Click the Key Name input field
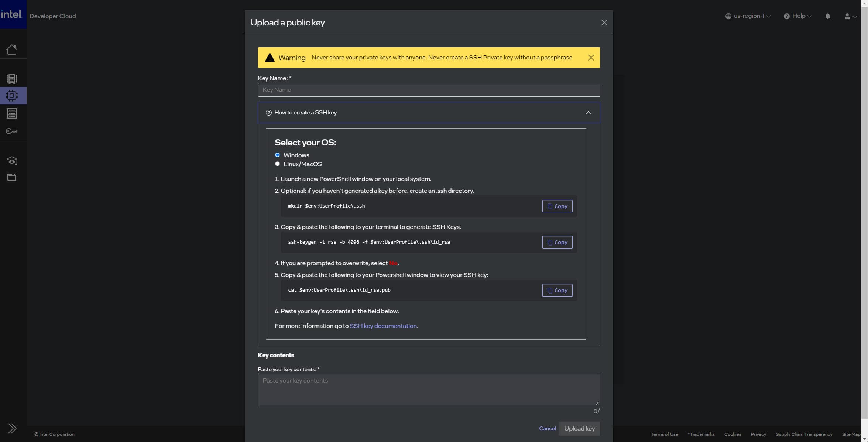 click(x=428, y=90)
